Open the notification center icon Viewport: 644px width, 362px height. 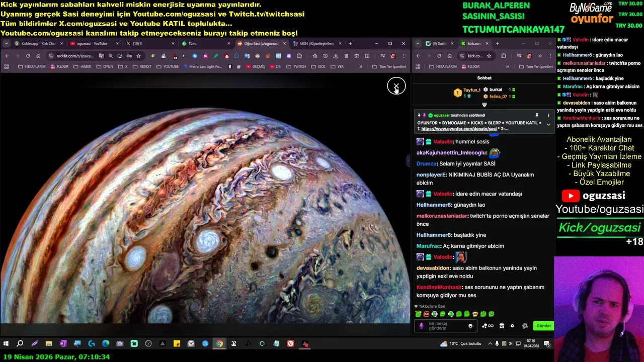click(547, 344)
